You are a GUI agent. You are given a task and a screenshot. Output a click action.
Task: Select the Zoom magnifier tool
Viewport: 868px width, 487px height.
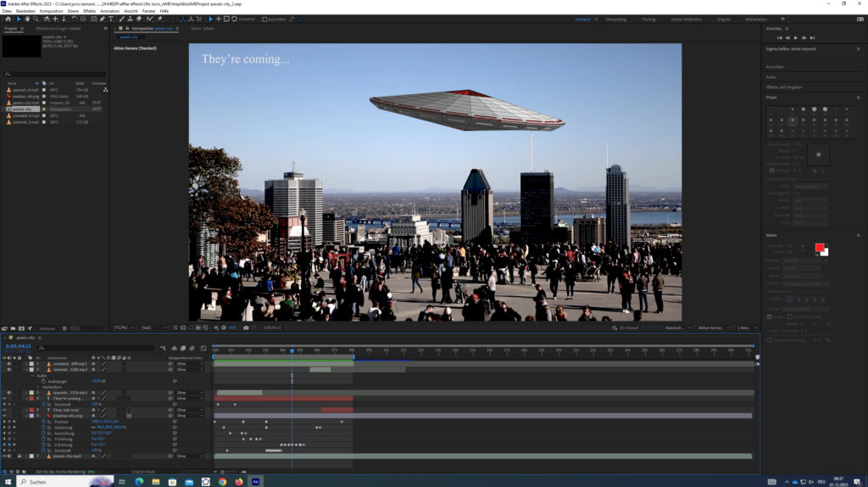(x=36, y=19)
